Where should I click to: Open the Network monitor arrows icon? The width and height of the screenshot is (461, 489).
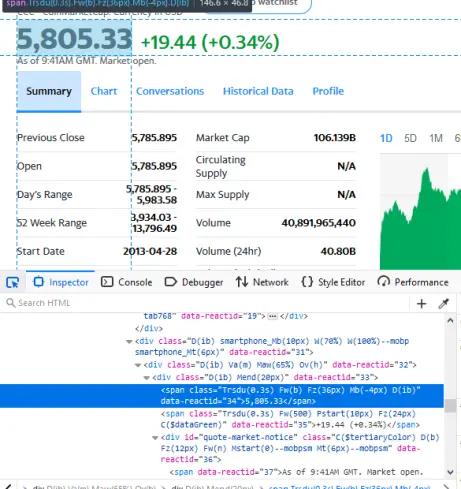242,282
